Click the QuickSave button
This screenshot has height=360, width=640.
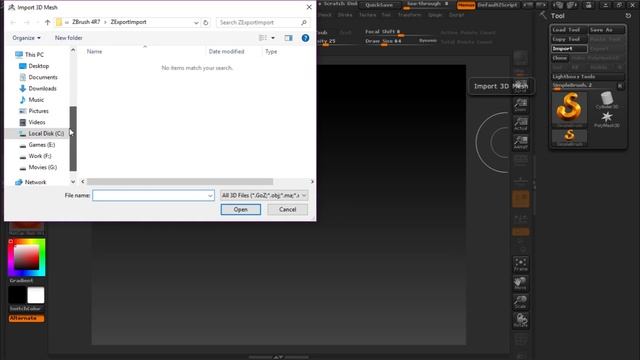point(379,5)
